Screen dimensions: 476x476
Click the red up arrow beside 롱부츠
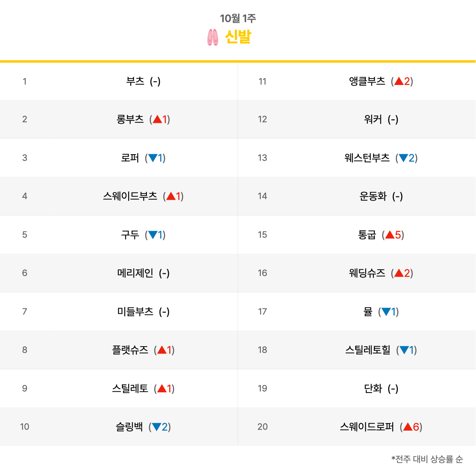click(157, 120)
